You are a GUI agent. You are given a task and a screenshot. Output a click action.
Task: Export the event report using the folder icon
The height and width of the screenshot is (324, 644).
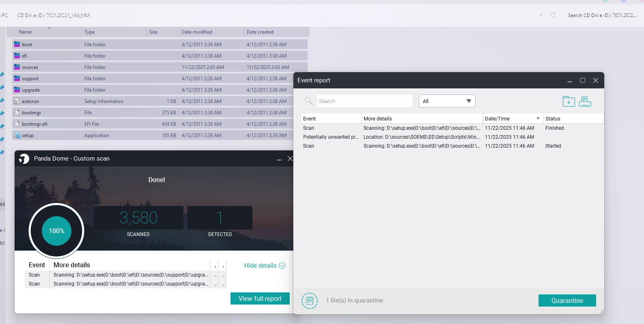(569, 101)
